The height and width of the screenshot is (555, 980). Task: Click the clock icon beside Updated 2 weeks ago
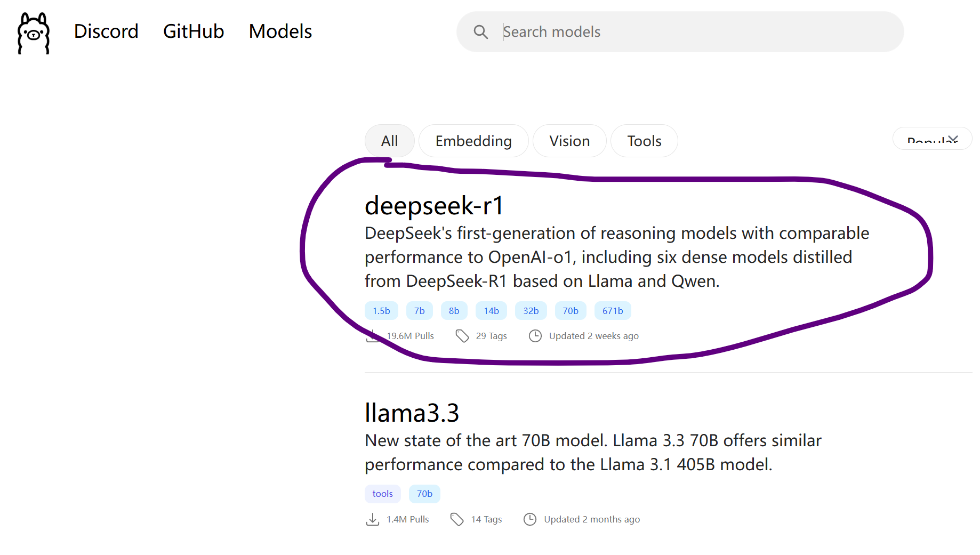tap(535, 336)
